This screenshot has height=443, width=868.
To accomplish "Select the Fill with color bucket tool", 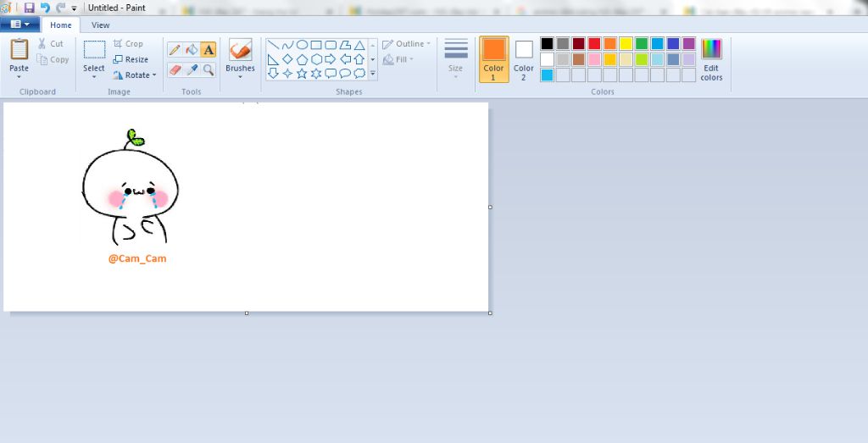I will point(192,50).
